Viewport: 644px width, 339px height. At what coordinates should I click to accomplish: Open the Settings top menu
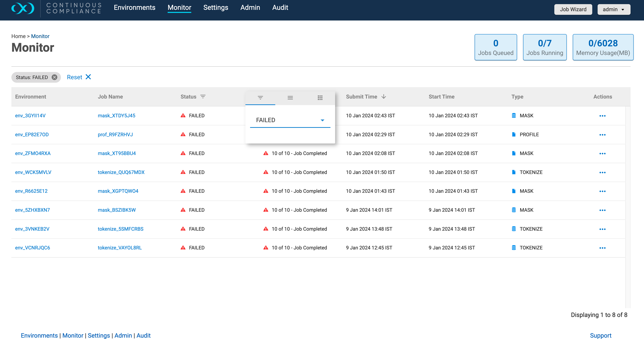216,7
